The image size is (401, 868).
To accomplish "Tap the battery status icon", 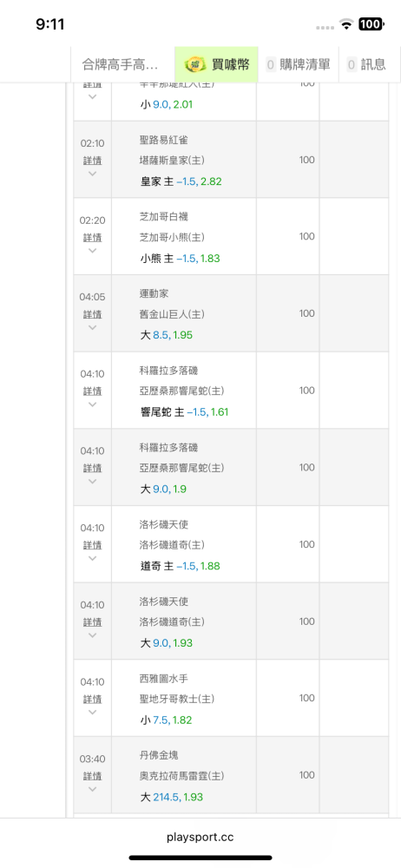I will tap(371, 23).
